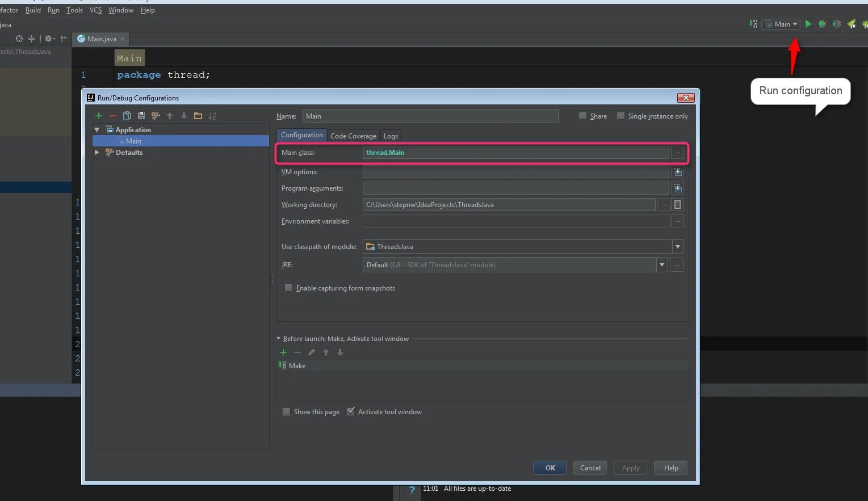Image resolution: width=868 pixels, height=501 pixels.
Task: Click into the Name input field
Action: pos(430,116)
